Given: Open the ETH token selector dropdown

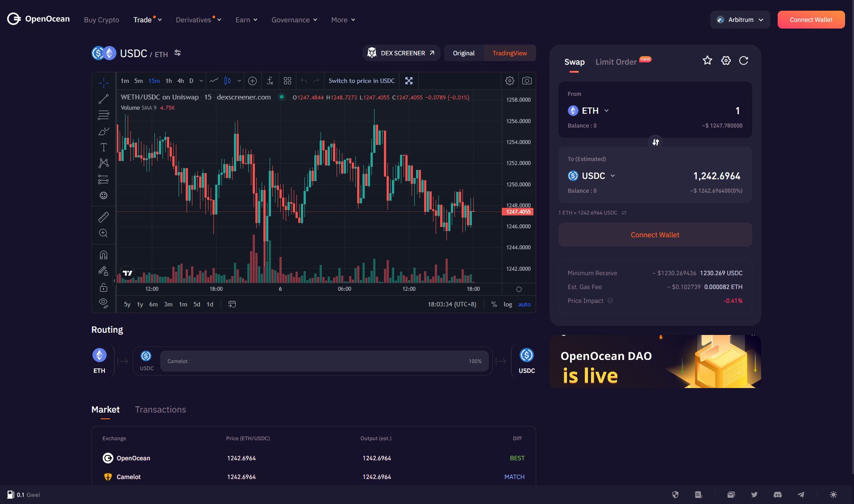Looking at the screenshot, I should click(x=588, y=110).
